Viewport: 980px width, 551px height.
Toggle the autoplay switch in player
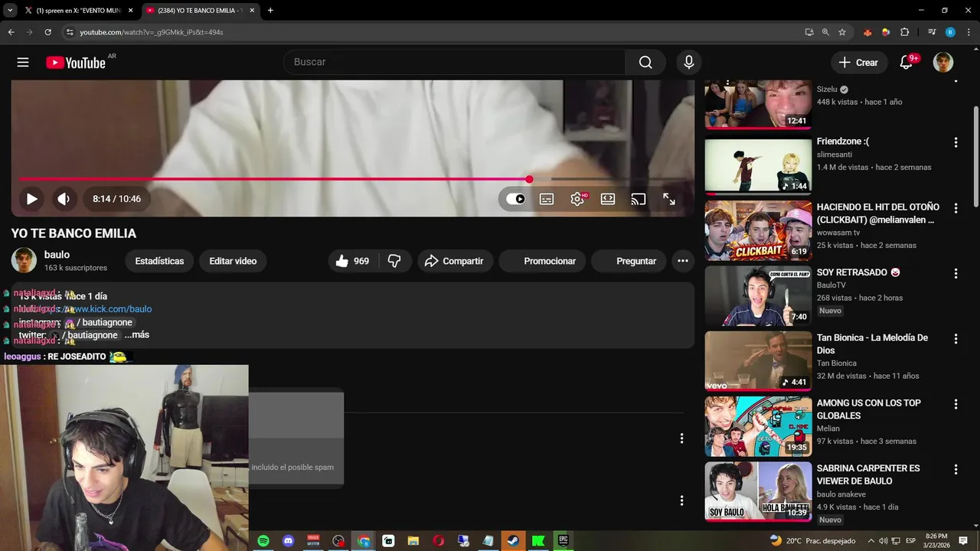[x=516, y=199]
